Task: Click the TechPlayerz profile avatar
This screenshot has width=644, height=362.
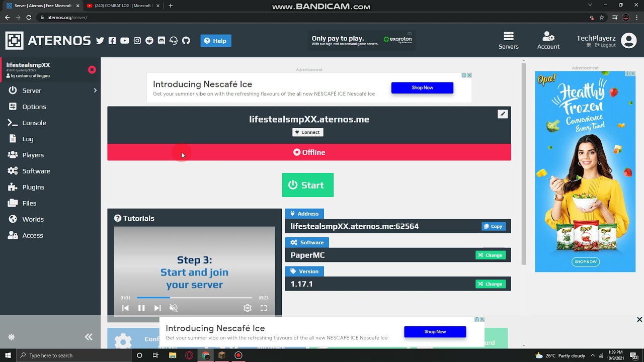Action: point(629,41)
